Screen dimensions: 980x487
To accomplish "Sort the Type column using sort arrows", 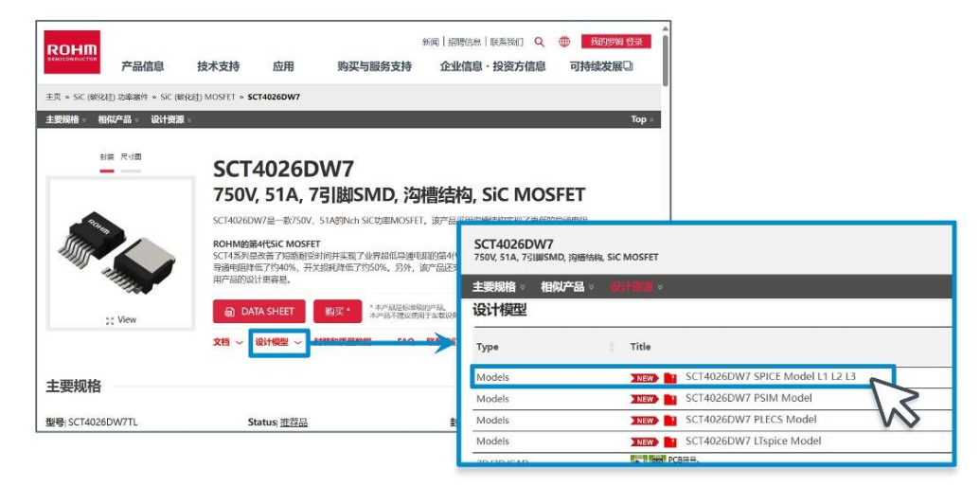I will (x=612, y=347).
